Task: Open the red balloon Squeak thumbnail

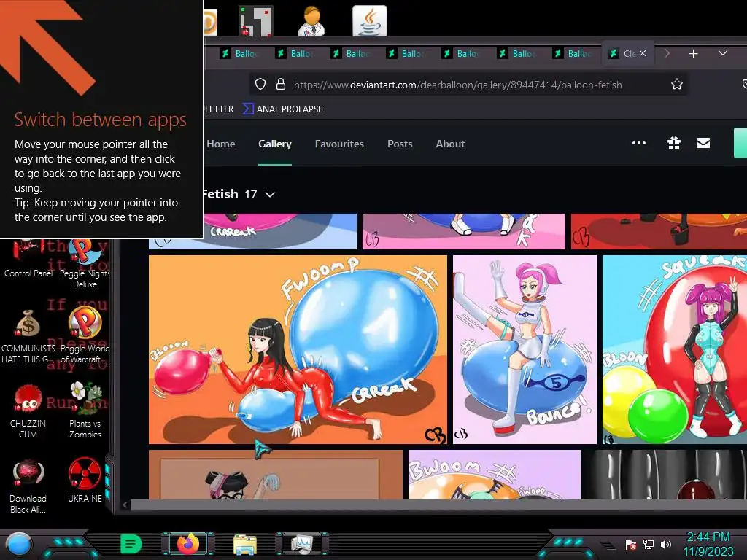Action: (675, 349)
